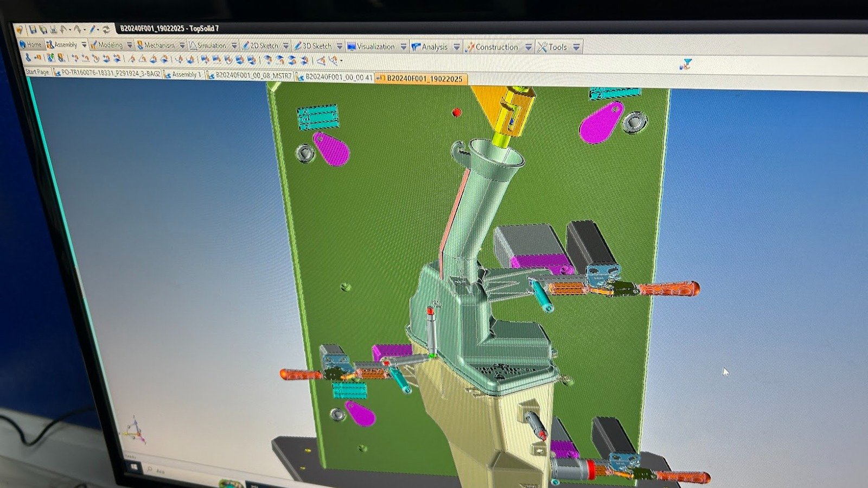This screenshot has height=488, width=868.
Task: Open the Tools tab dropdown arrow
Action: pos(576,48)
